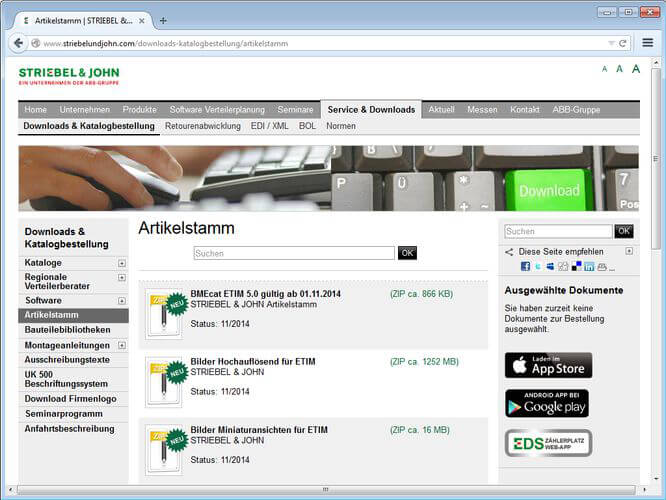
Task: Expand the Montageanleitungen section
Action: pyautogui.click(x=122, y=345)
